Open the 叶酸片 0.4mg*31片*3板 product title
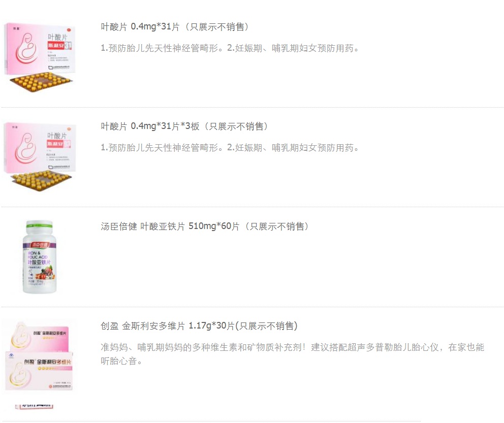This screenshot has width=504, height=423. pyautogui.click(x=184, y=126)
